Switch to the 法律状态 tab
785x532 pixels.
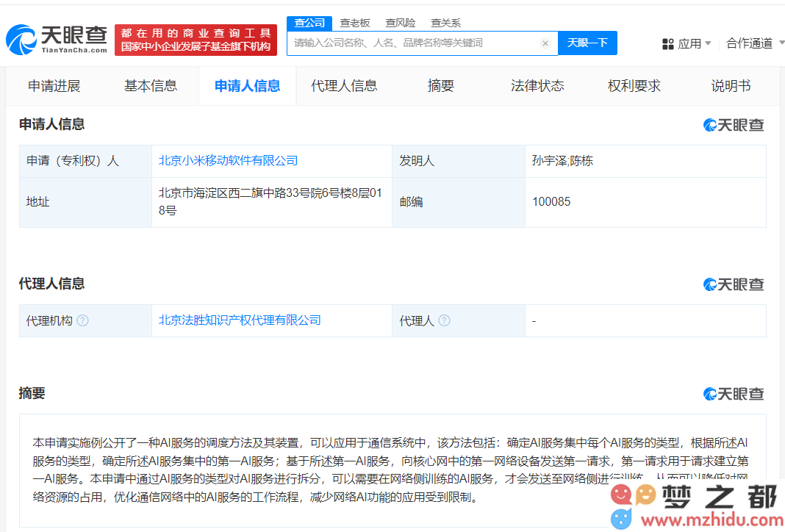pos(537,86)
